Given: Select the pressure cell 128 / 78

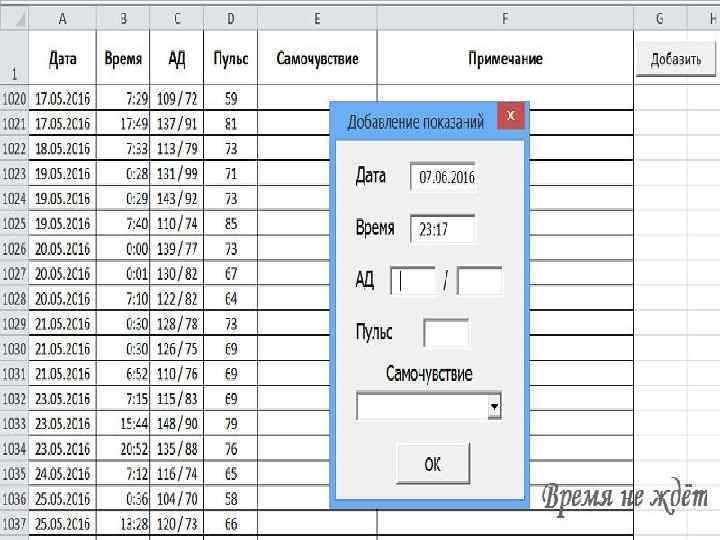Looking at the screenshot, I should (x=177, y=324).
